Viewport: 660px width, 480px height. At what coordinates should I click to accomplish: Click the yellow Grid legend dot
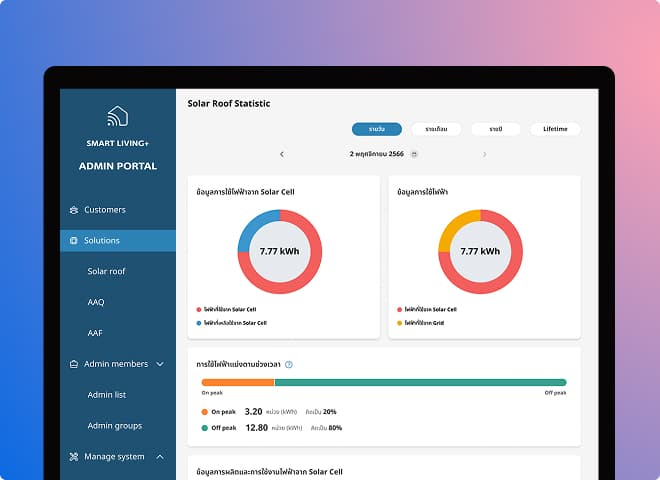[x=399, y=323]
